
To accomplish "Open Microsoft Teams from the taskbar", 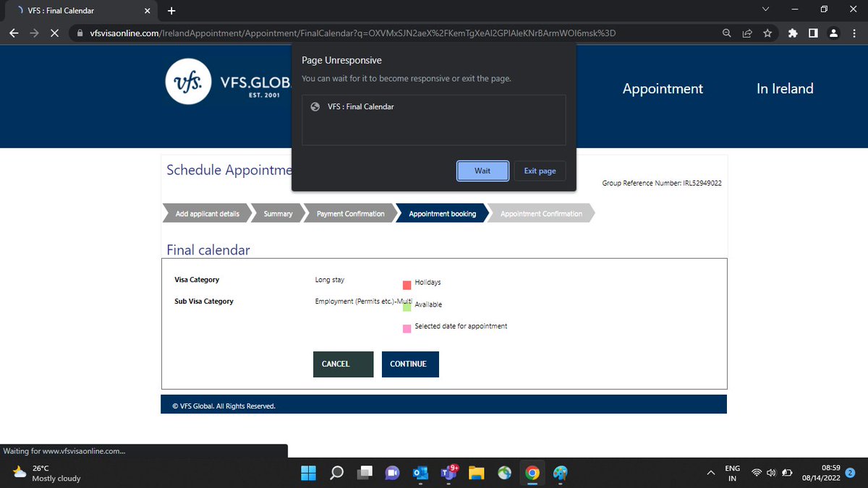I will coord(448,473).
